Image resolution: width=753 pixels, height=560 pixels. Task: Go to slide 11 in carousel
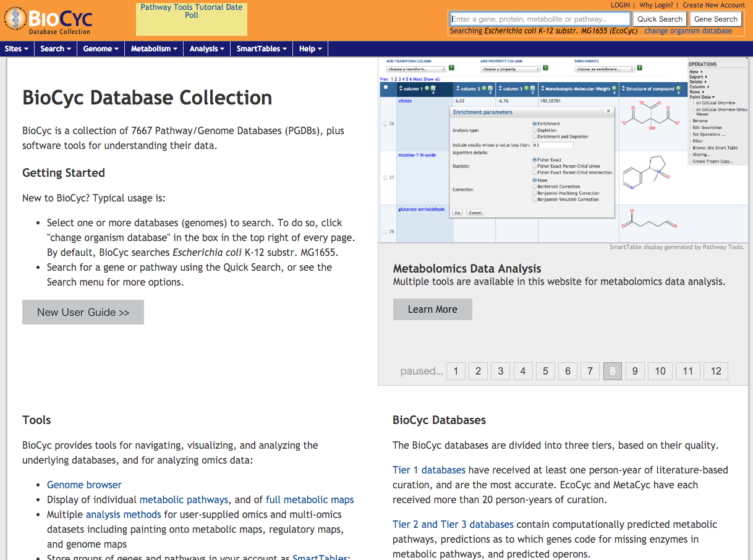(688, 371)
